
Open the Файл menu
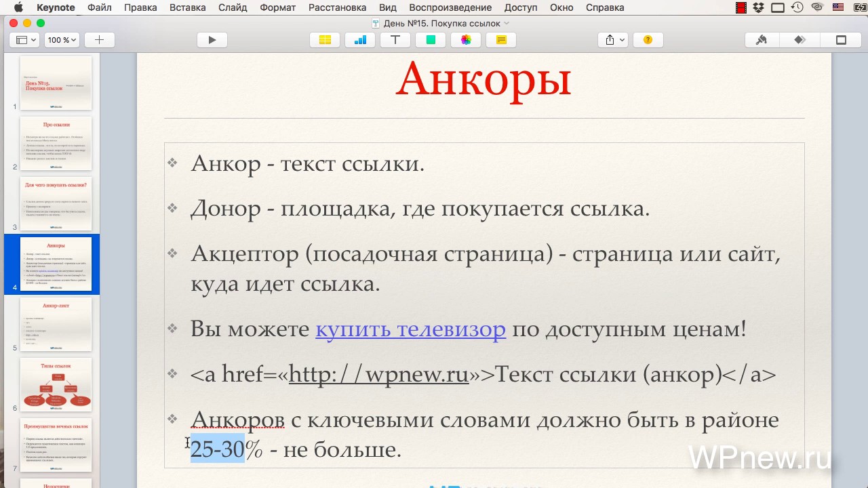pos(100,7)
